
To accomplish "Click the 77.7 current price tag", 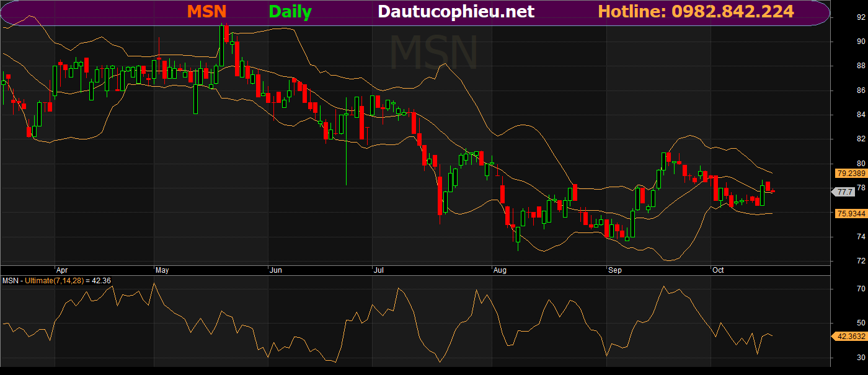I will pos(844,193).
